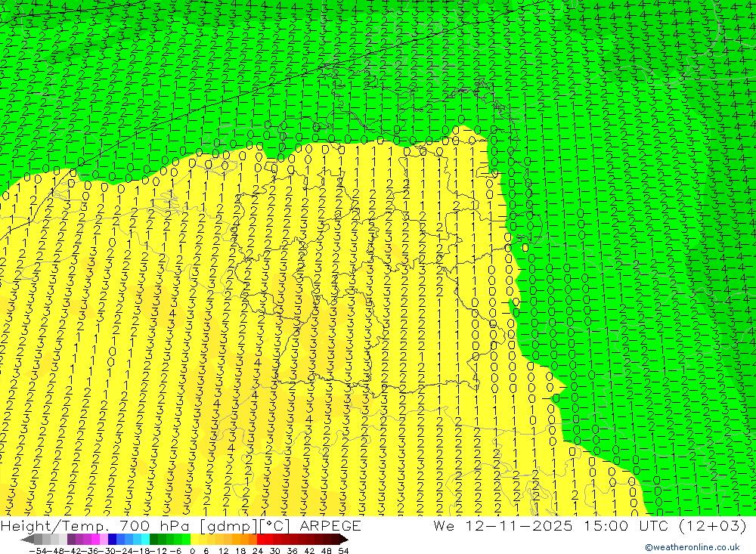756x554 pixels.
Task: Click the "24" legend scale label
Action: click(x=258, y=551)
